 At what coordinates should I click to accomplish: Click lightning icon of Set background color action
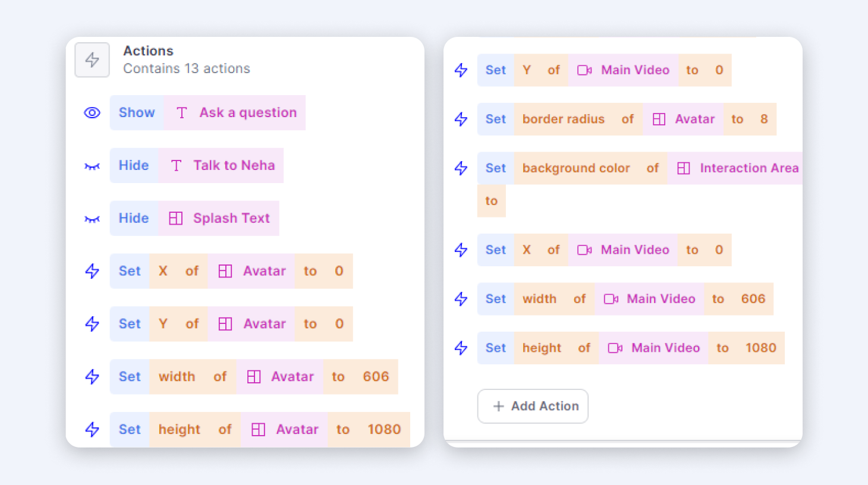461,169
